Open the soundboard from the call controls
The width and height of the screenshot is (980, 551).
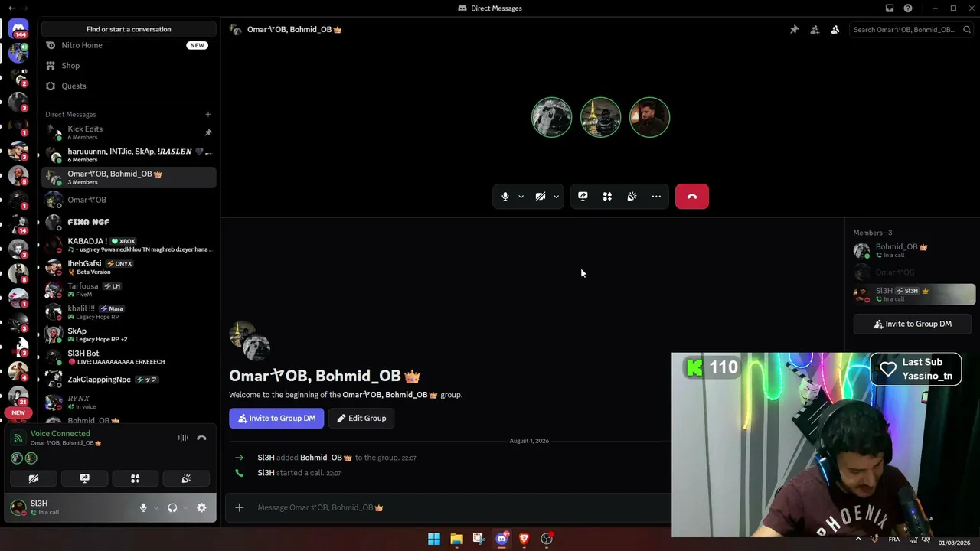(x=632, y=197)
